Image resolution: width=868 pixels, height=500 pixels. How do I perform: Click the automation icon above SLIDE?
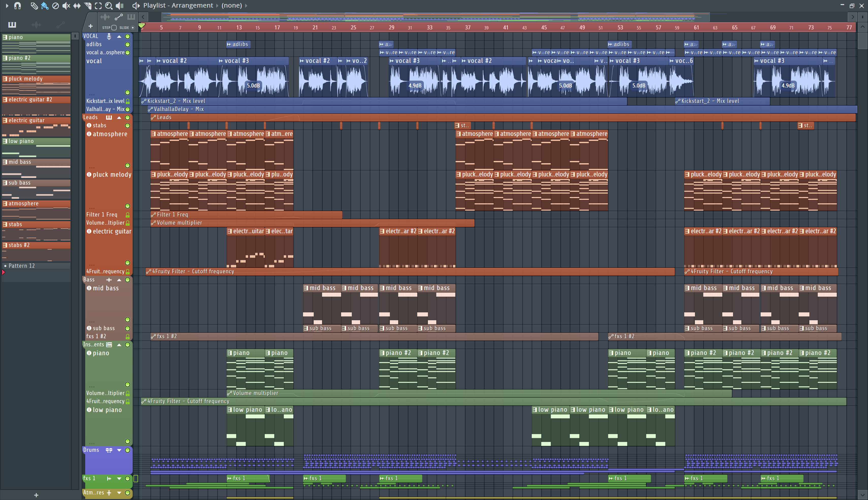pyautogui.click(x=119, y=17)
